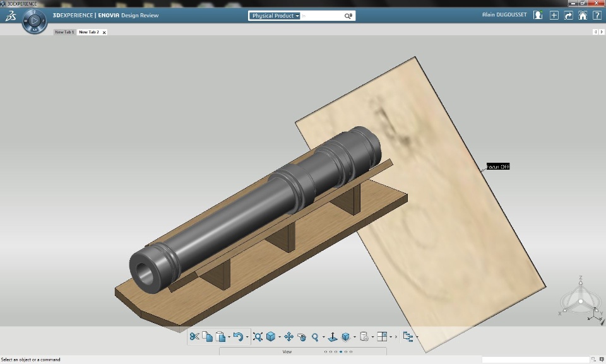
Task: Click the Undo arrow icon
Action: (x=238, y=337)
